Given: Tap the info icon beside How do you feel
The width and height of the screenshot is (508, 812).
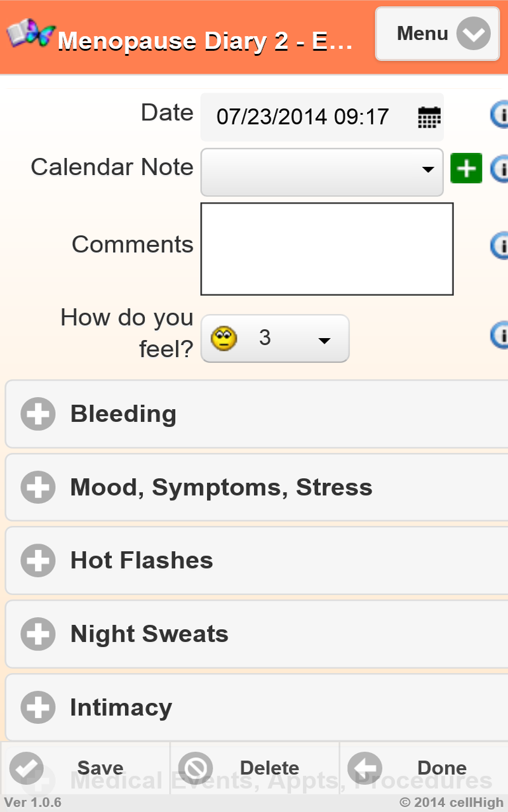Looking at the screenshot, I should 502,336.
